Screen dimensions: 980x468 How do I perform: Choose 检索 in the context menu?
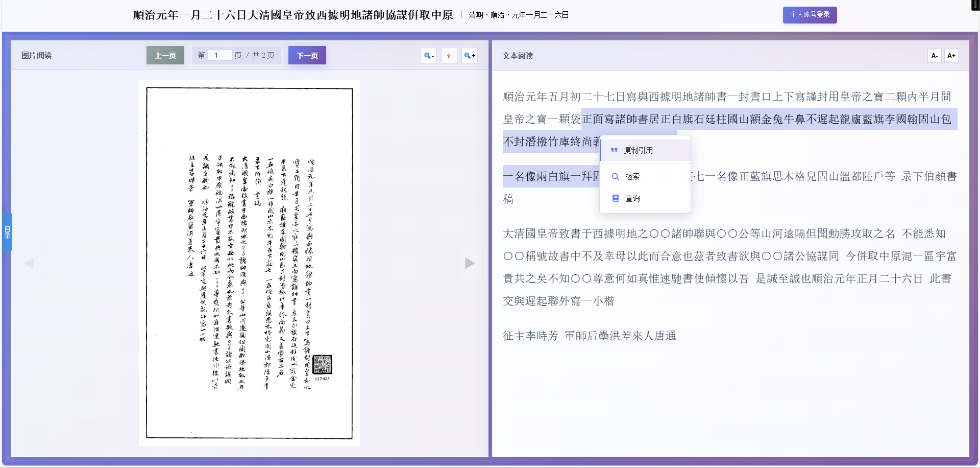(x=633, y=176)
